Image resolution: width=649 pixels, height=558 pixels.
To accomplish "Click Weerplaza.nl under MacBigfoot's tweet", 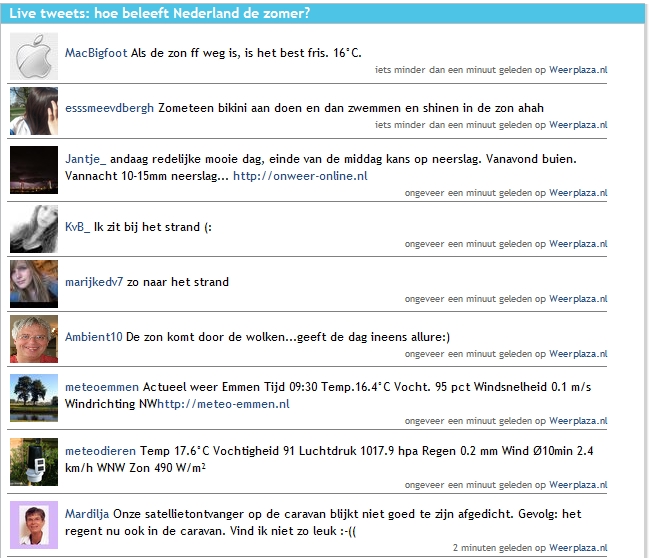I will pyautogui.click(x=578, y=70).
